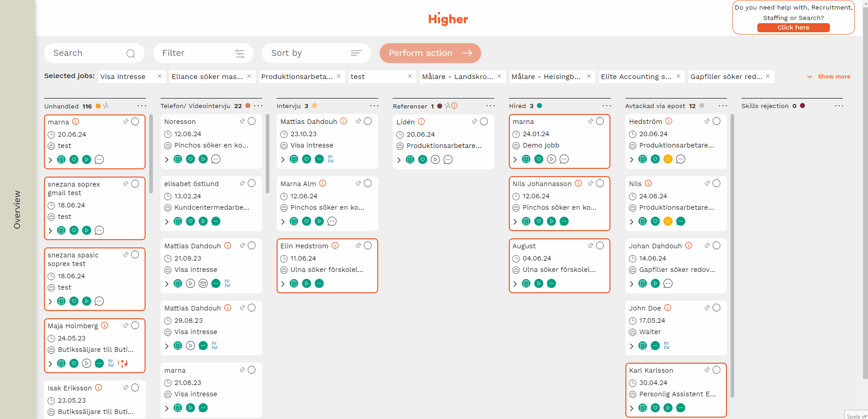Click the clipboard icon on August card
The image size is (868, 419).
click(526, 284)
